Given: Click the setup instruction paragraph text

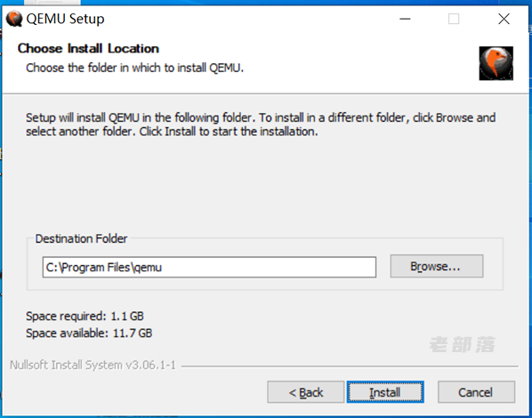Looking at the screenshot, I should pos(261,125).
